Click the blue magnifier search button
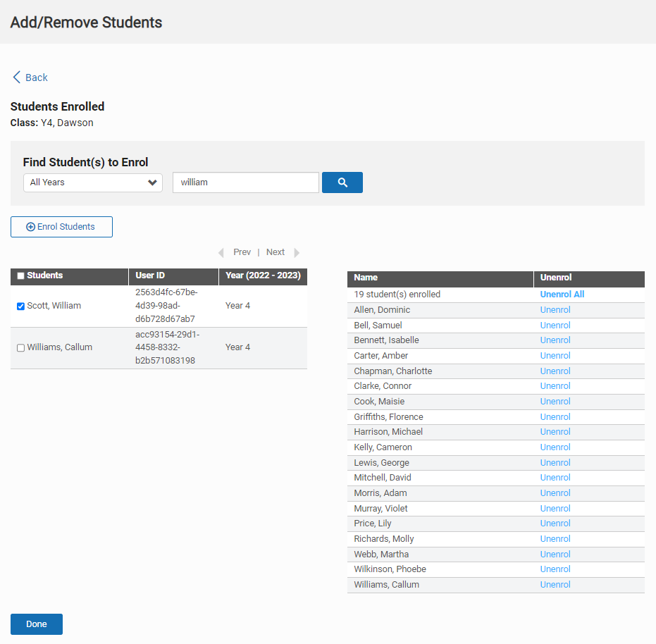Screen dimensions: 656x644 pyautogui.click(x=342, y=182)
